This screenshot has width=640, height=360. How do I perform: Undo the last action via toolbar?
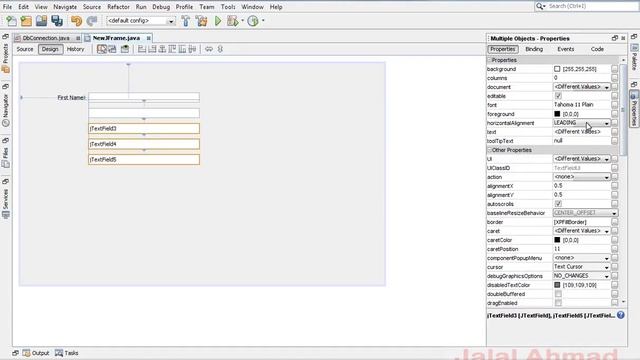click(x=76, y=21)
